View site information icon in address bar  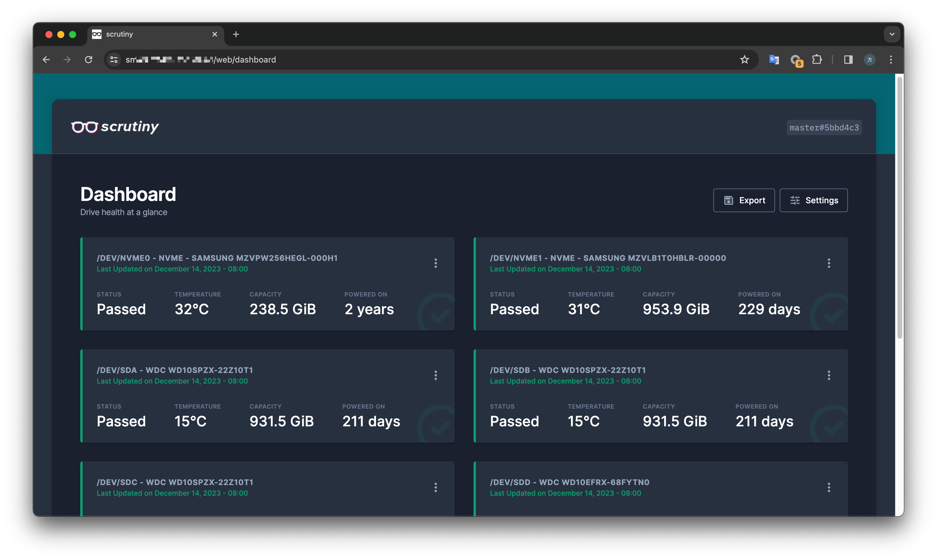pos(114,60)
